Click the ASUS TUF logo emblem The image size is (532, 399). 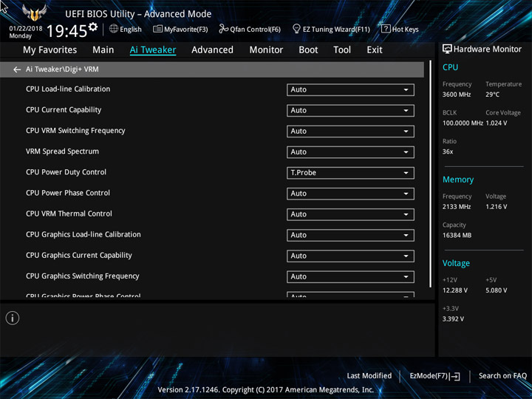[34, 13]
